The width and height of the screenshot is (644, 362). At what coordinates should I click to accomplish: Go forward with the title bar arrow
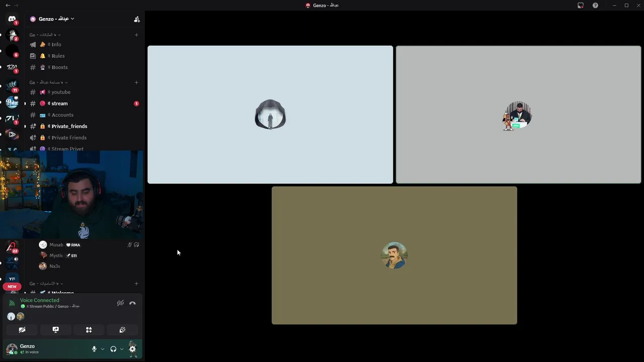point(16,5)
